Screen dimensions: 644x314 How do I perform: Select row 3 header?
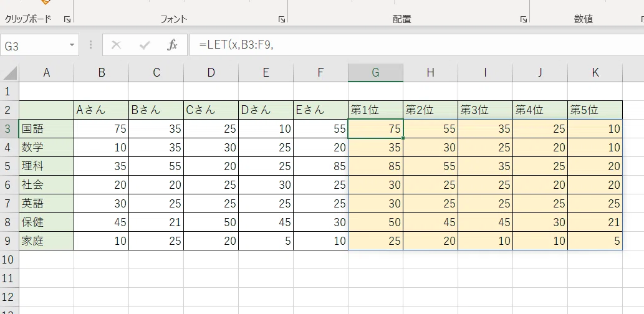9,129
